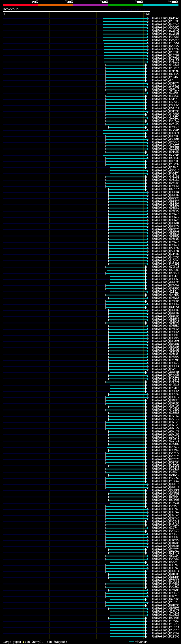The height and width of the screenshot is (644, 181).
Task: Click the red 20% identity legend bar
Action: [x=20, y=5]
